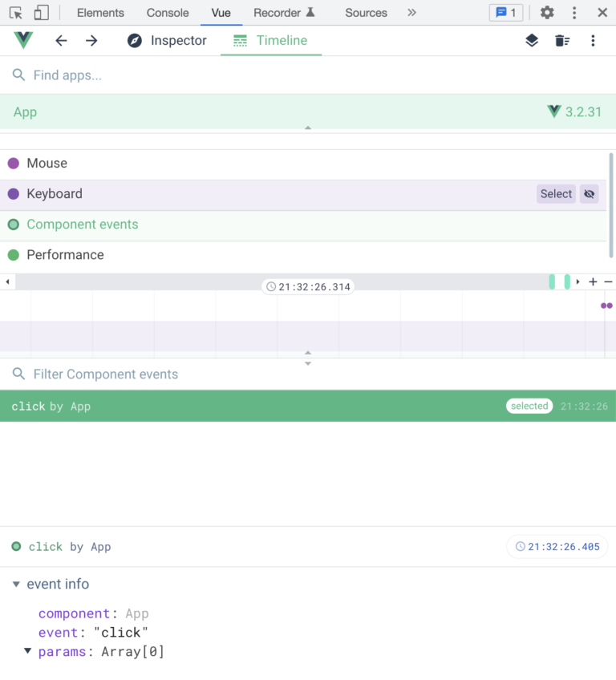
Task: Zoom out of the timeline with the minus icon
Action: [608, 282]
